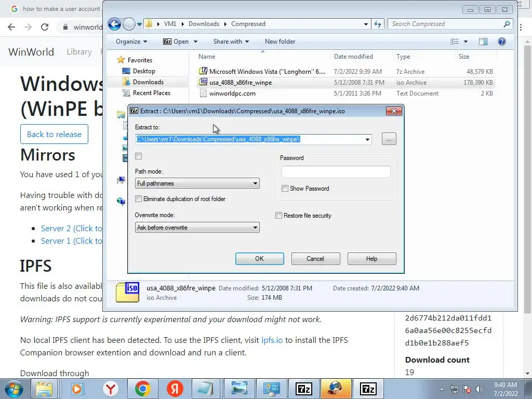Open the Notepad taskbar icon
Screen dimensions: 532x399
[206, 389]
